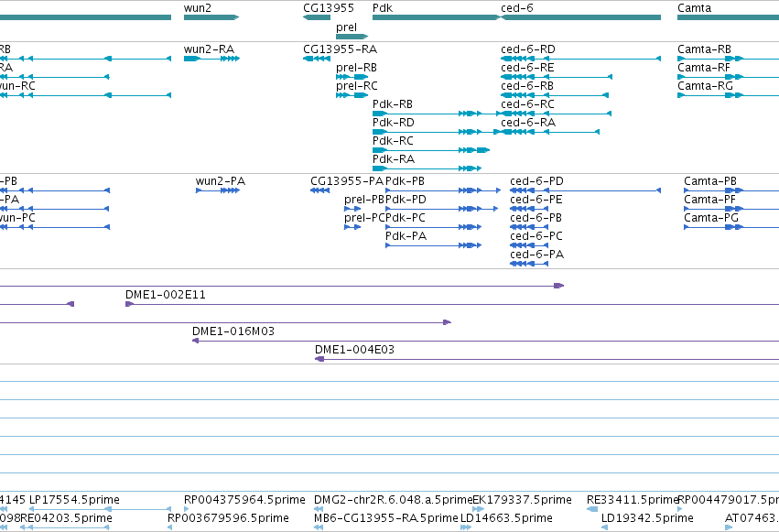Image resolution: width=779 pixels, height=532 pixels.
Task: Select the Camta-PG protein feature
Action: [x=731, y=227]
